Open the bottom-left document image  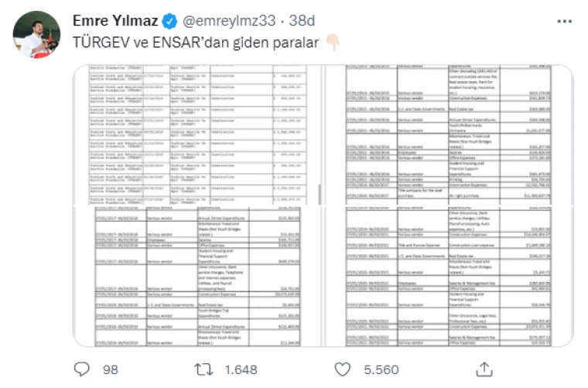coord(197,277)
